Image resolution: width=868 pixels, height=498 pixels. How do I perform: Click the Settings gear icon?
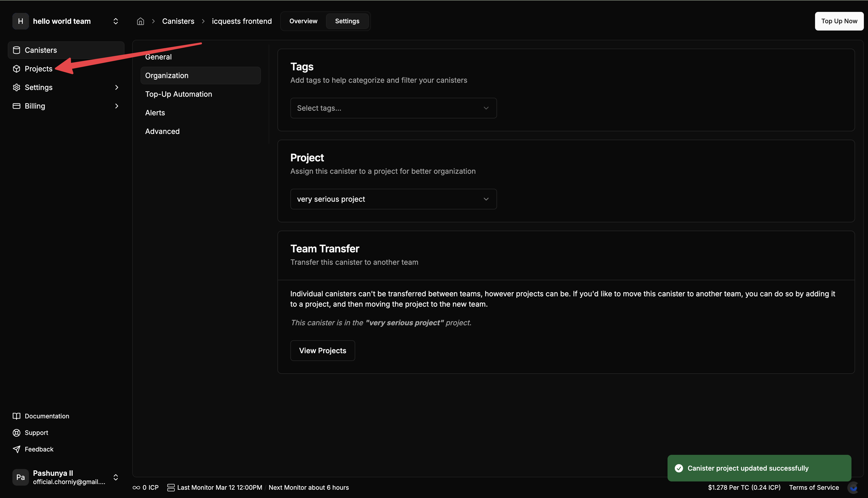pyautogui.click(x=16, y=87)
